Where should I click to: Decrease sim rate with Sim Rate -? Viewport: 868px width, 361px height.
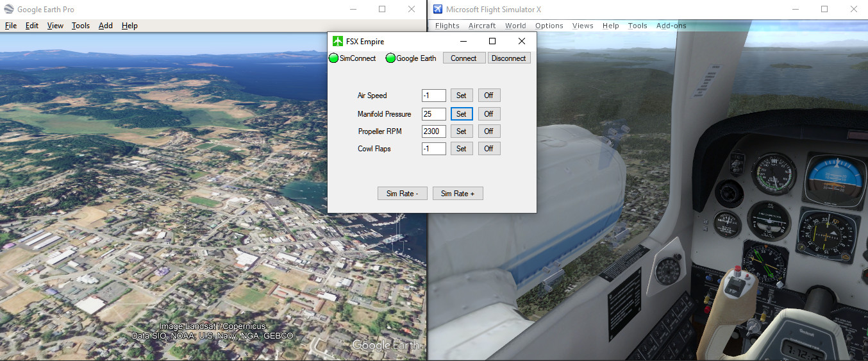pyautogui.click(x=403, y=194)
